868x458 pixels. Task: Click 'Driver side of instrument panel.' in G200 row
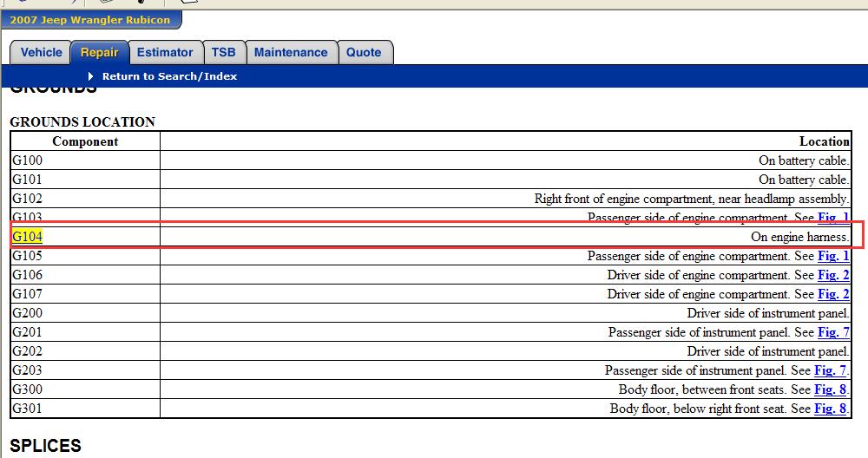click(768, 313)
